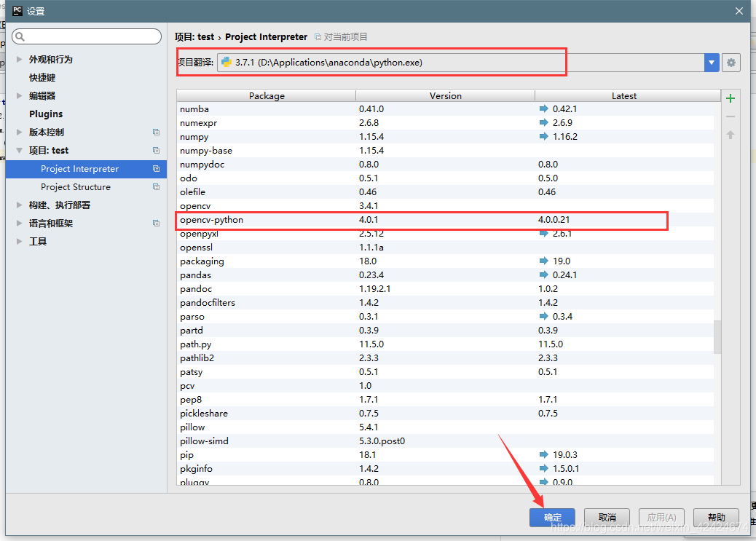Click the green plus to install package
This screenshot has width=756, height=541.
pyautogui.click(x=731, y=98)
